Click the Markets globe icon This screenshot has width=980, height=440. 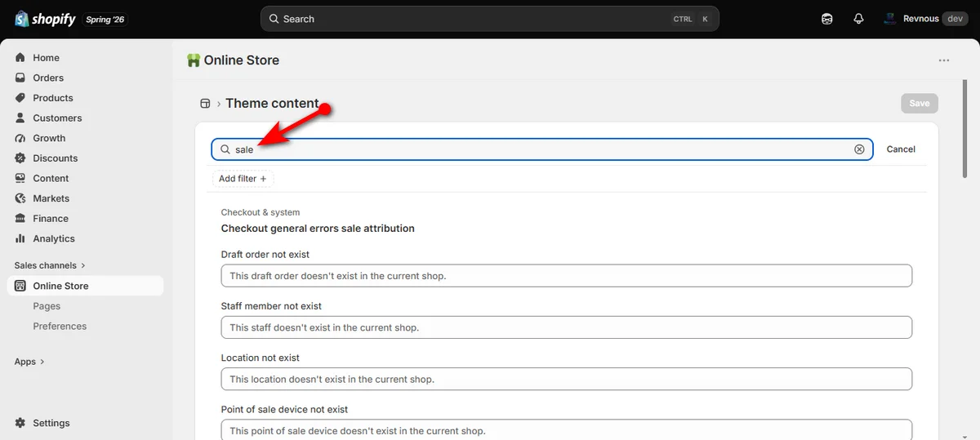click(x=20, y=198)
